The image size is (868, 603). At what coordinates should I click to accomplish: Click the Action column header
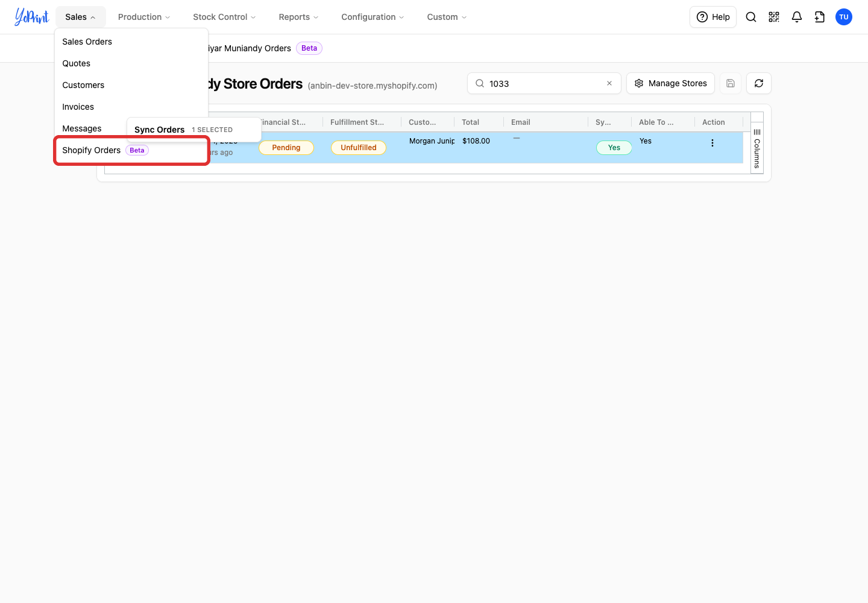coord(719,122)
